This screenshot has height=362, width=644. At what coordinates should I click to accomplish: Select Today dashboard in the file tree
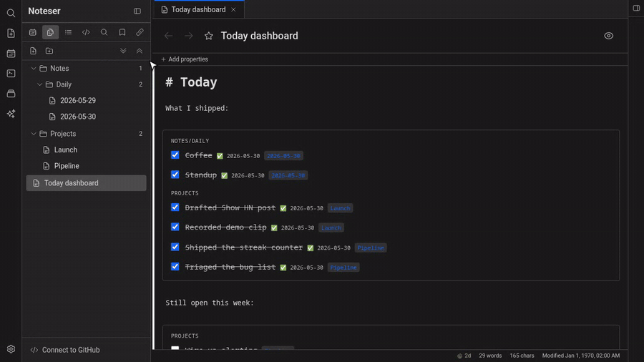click(87, 183)
